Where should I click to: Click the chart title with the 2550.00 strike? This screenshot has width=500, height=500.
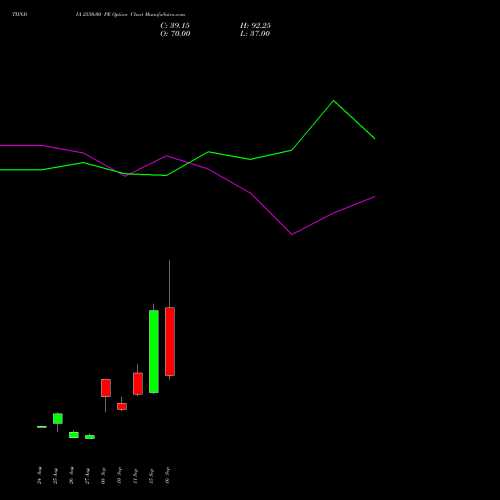pos(130,14)
